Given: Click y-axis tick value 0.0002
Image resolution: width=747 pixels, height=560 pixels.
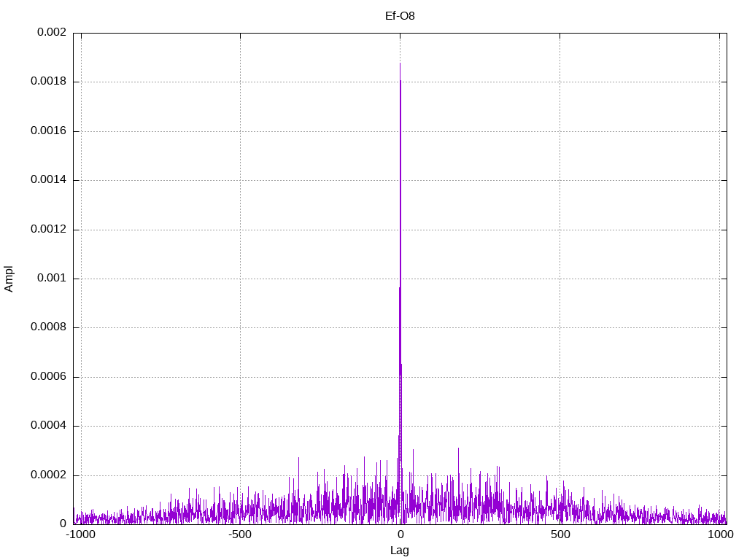Looking at the screenshot, I should [48, 475].
